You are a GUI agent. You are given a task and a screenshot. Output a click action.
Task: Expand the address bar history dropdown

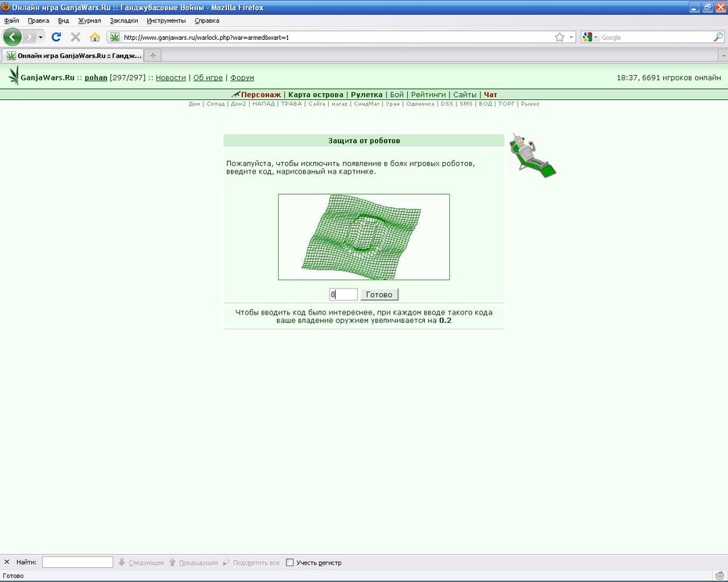coord(571,37)
